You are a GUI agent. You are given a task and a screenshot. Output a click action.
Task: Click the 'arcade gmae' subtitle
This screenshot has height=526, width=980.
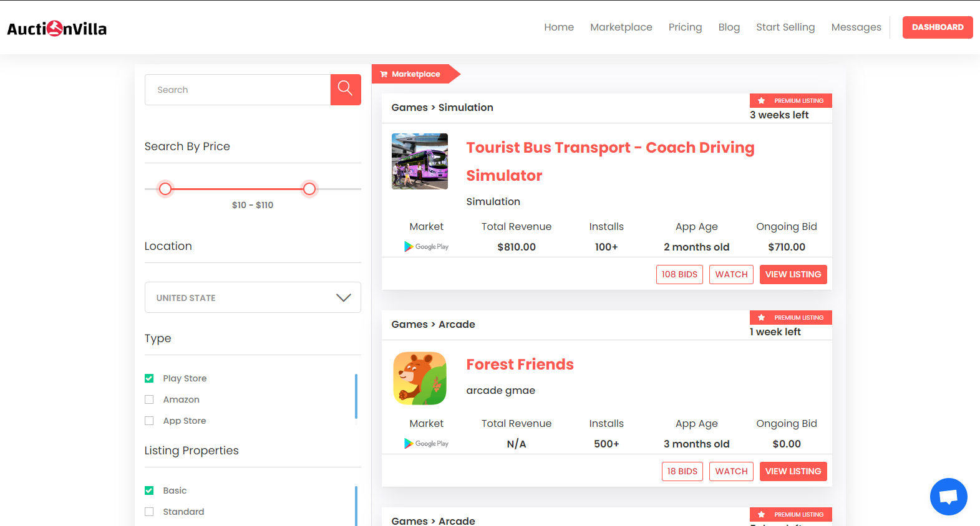[501, 391]
